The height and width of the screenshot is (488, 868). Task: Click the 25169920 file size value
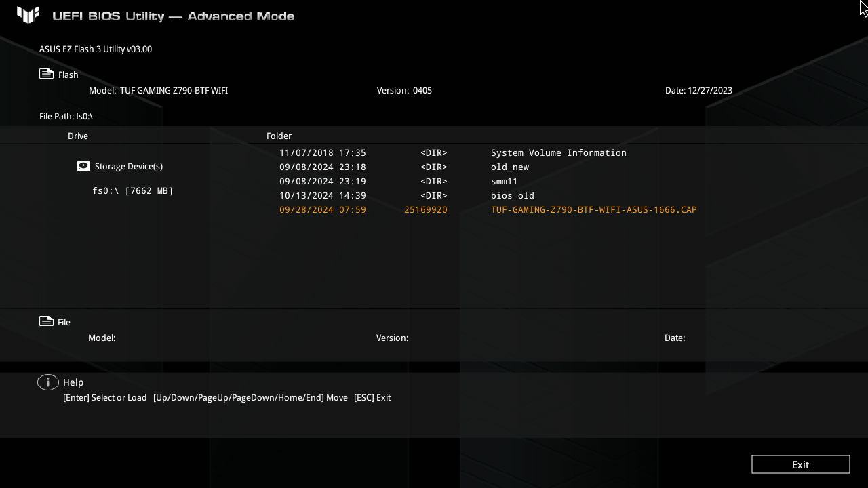426,209
